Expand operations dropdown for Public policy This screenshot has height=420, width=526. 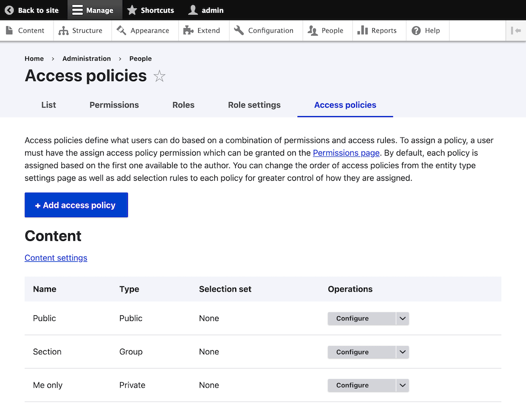click(x=403, y=319)
